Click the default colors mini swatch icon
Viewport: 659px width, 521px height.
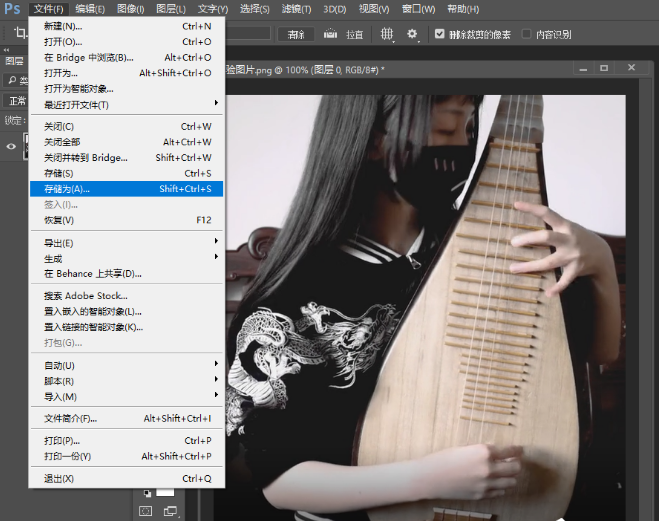coord(148,492)
